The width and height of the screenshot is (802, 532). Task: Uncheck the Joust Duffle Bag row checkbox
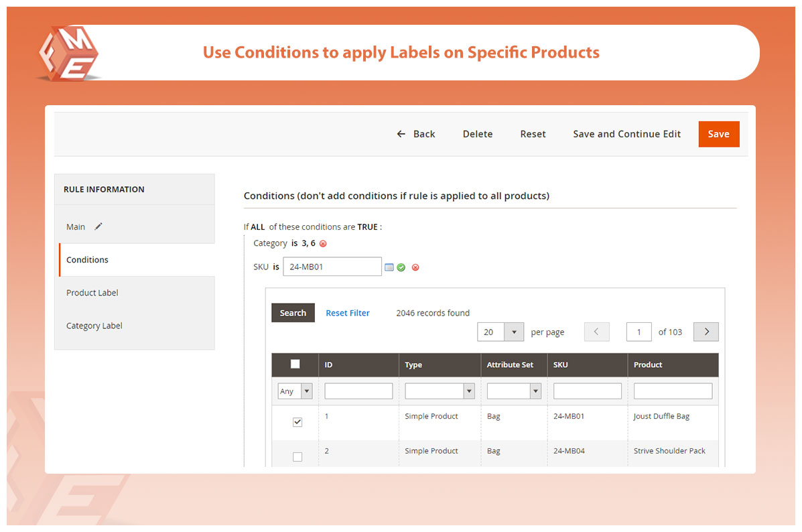click(x=297, y=422)
